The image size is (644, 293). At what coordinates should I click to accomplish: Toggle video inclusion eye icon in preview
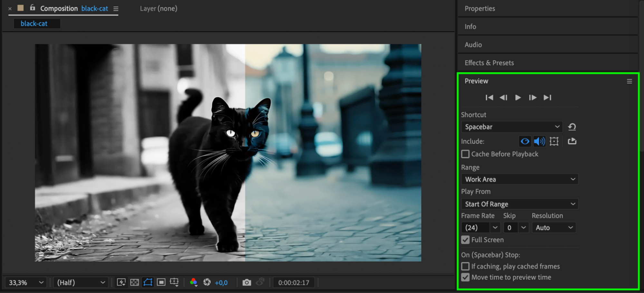pos(525,141)
